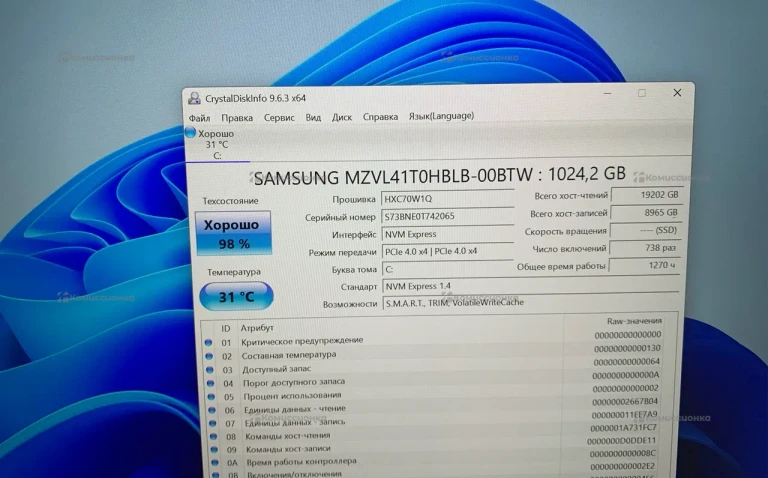Click the Хорошо 98 % health status button
Viewport: 768px width, 478px height.
pyautogui.click(x=234, y=233)
